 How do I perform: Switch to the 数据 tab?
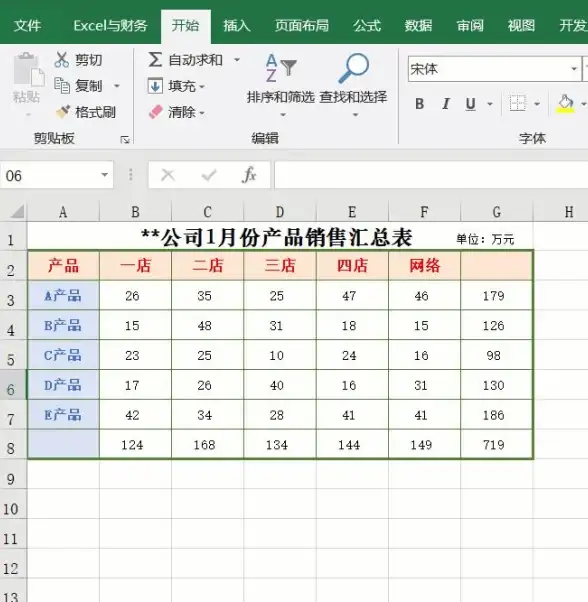click(418, 26)
